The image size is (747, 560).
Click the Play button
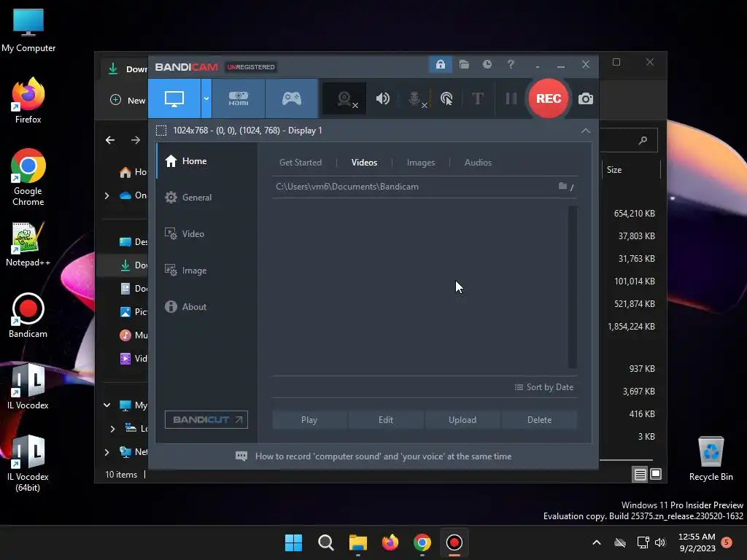309,420
